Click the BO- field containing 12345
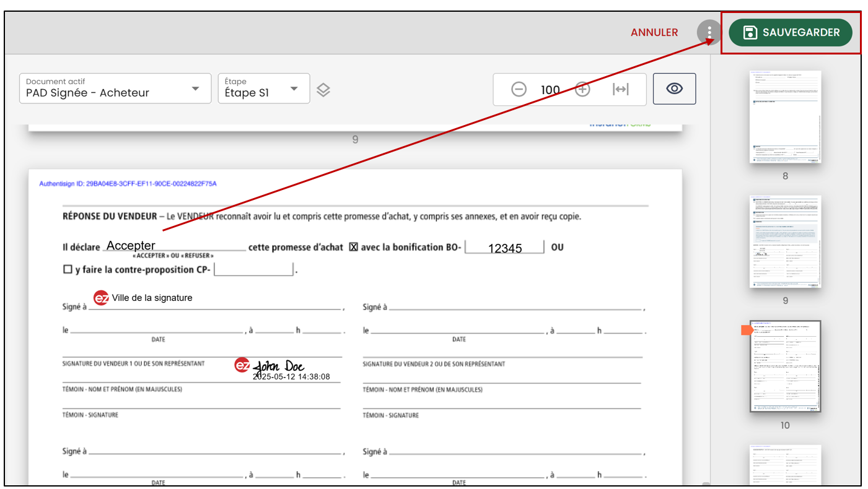This screenshot has height=489, width=868. [504, 247]
